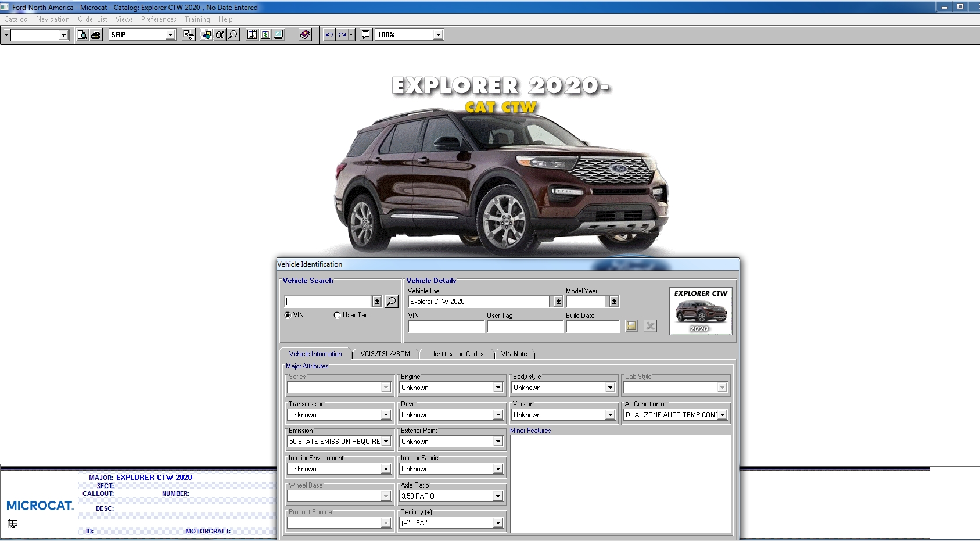Open the Interior Environment dropdown
Image resolution: width=980 pixels, height=541 pixels.
click(x=386, y=469)
